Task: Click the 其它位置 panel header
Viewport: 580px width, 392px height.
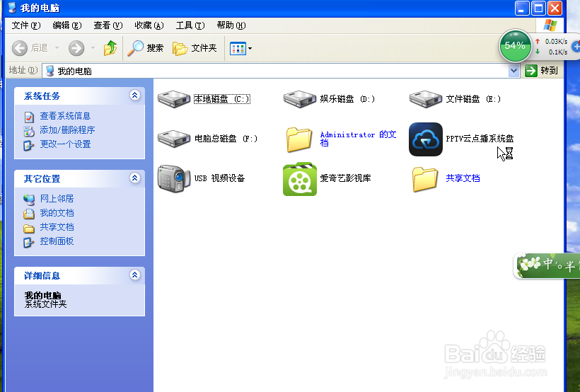Action: click(79, 178)
